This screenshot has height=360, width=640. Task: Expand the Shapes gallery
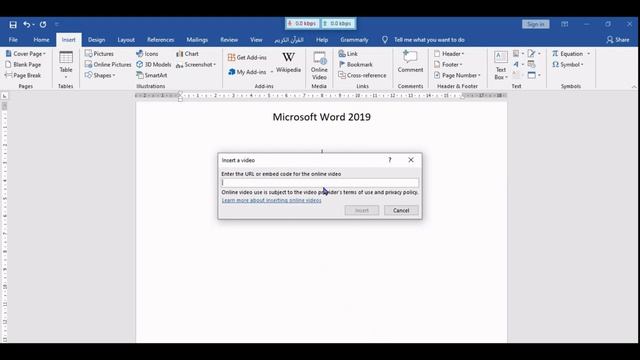(x=100, y=76)
